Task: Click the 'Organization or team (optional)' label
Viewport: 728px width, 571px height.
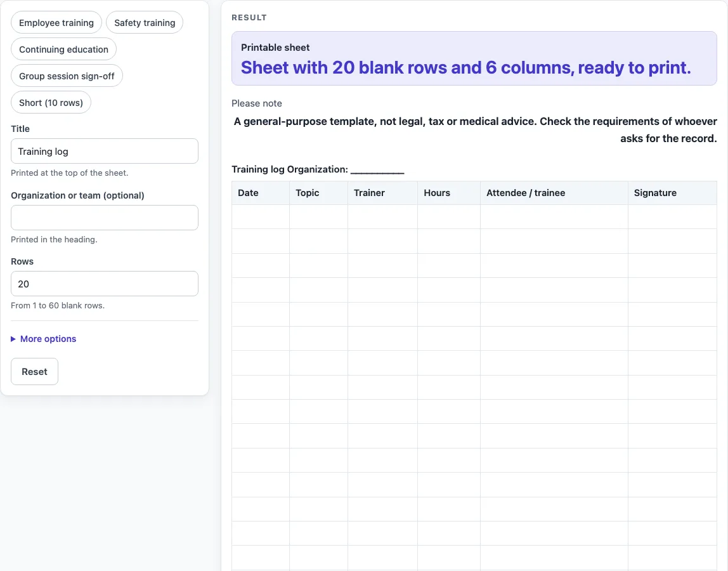Action: 77,195
